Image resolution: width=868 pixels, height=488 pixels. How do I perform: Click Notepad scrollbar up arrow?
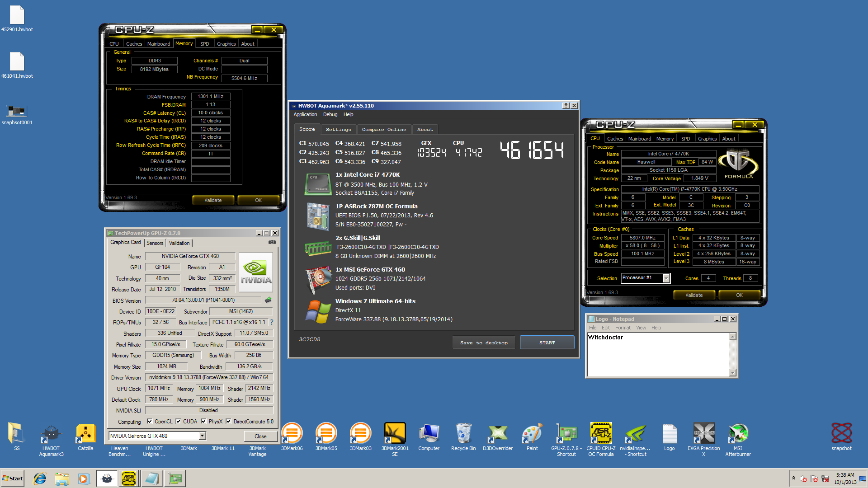(733, 337)
